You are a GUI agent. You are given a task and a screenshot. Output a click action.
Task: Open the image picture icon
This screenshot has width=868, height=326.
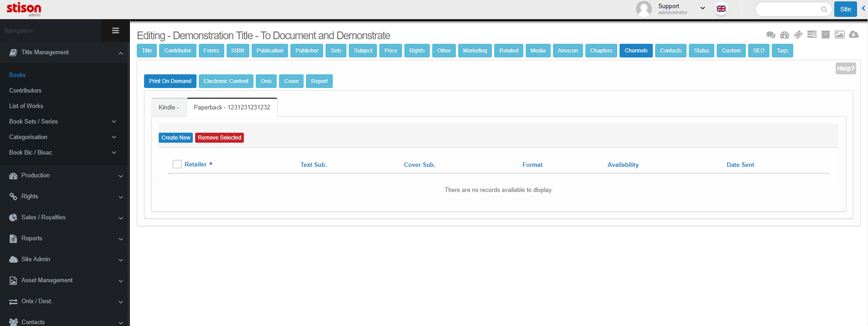pos(839,35)
